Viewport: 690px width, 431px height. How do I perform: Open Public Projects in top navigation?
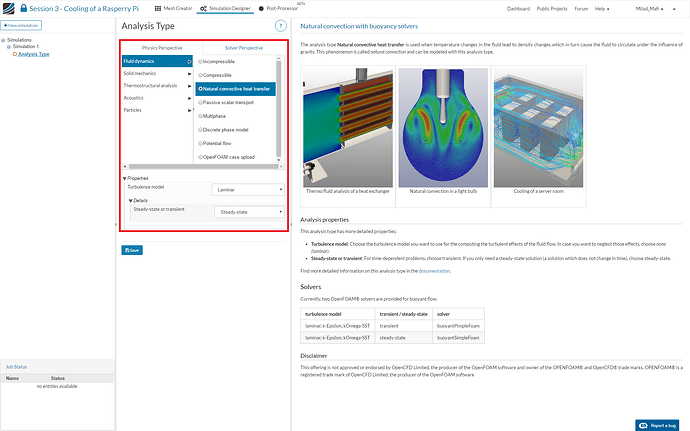(552, 9)
